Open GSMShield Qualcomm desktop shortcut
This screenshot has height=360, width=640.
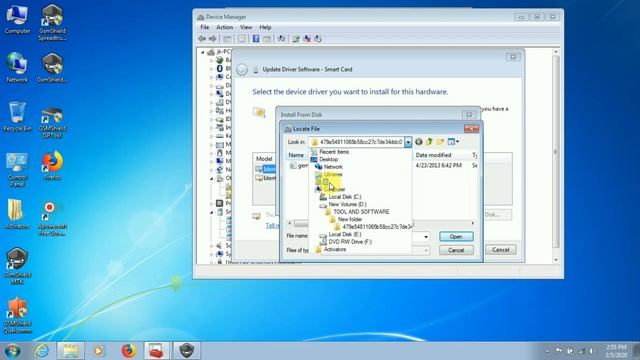pyautogui.click(x=17, y=316)
